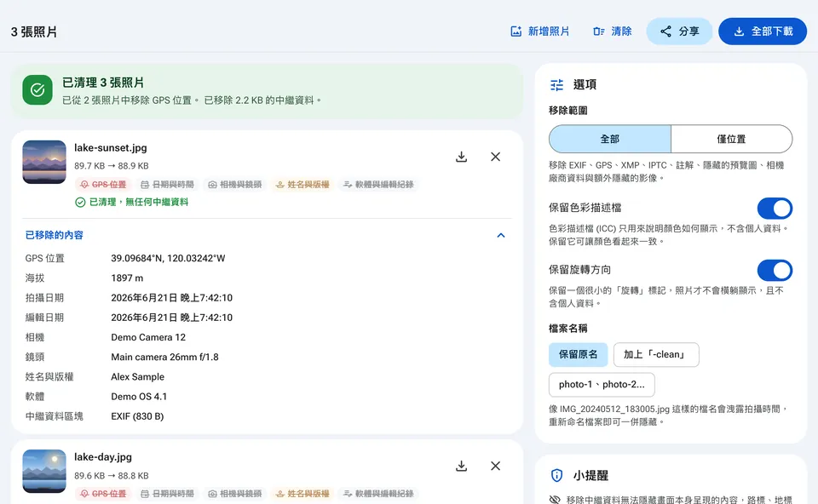The height and width of the screenshot is (504, 818).
Task: Click 姓名與版權 tag under lake-sunset.jpg
Action: [302, 185]
